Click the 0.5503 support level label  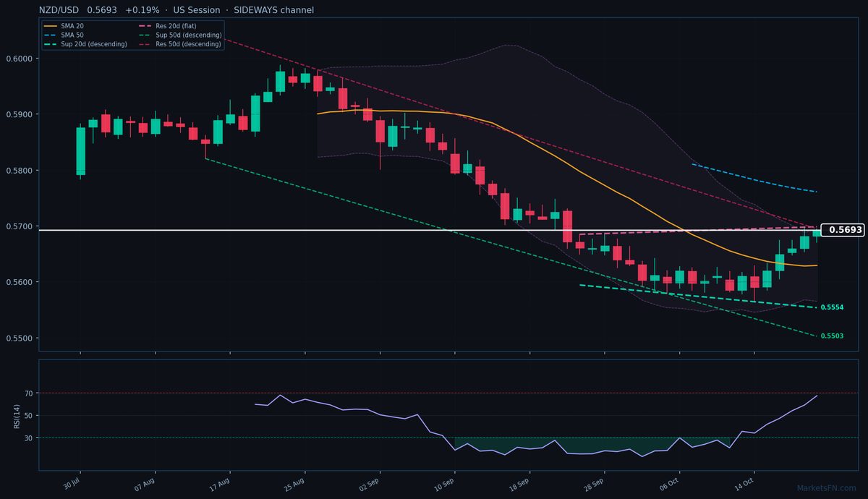(832, 336)
